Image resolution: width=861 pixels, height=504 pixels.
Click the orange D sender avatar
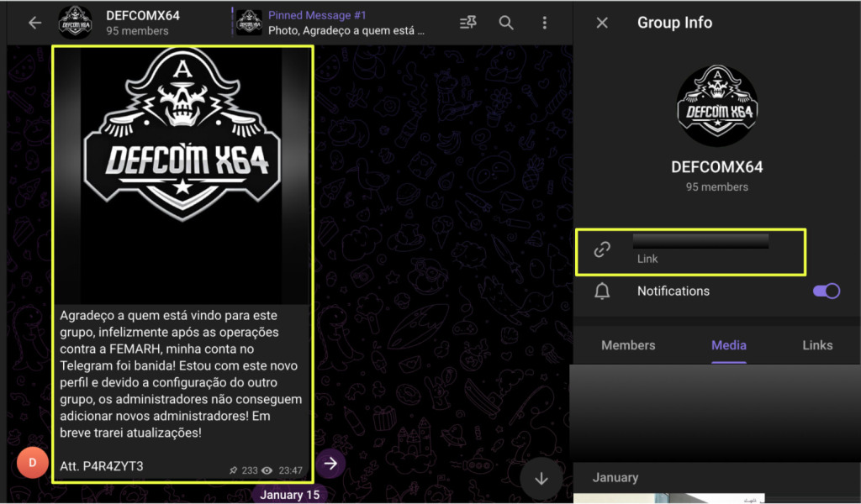[x=33, y=463]
